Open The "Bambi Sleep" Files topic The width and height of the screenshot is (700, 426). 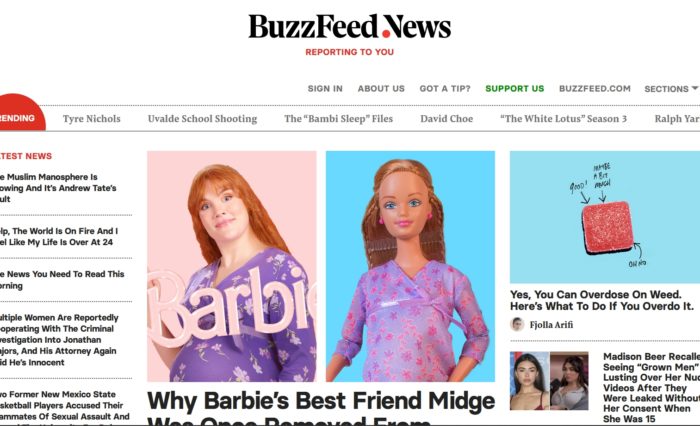(x=338, y=119)
